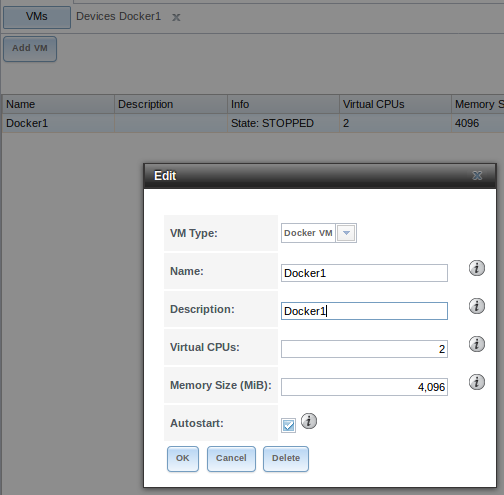Click the Delete button

286,459
